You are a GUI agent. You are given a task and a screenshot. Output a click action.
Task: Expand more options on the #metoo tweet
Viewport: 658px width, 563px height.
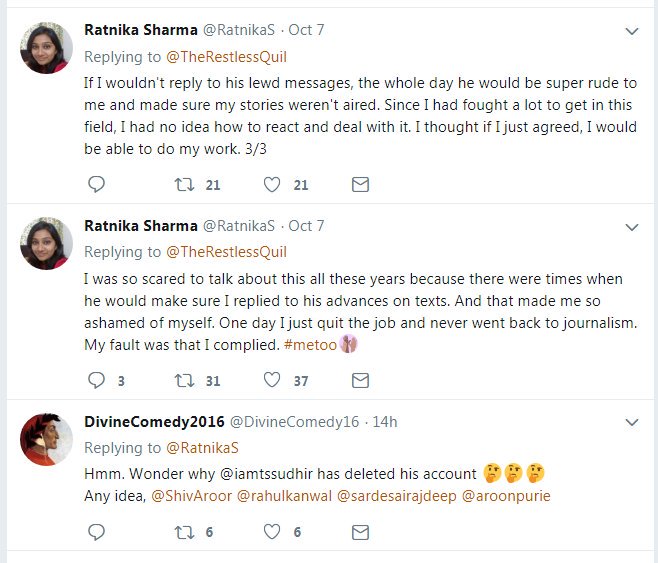[631, 228]
